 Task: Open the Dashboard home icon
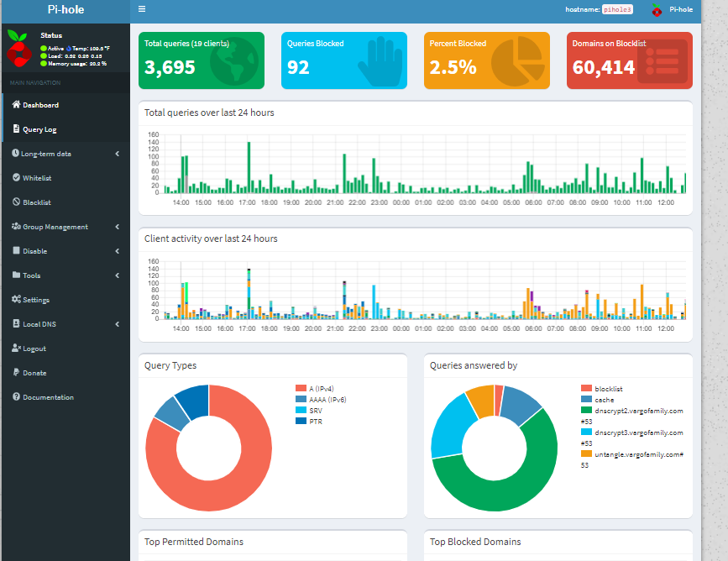coord(16,104)
